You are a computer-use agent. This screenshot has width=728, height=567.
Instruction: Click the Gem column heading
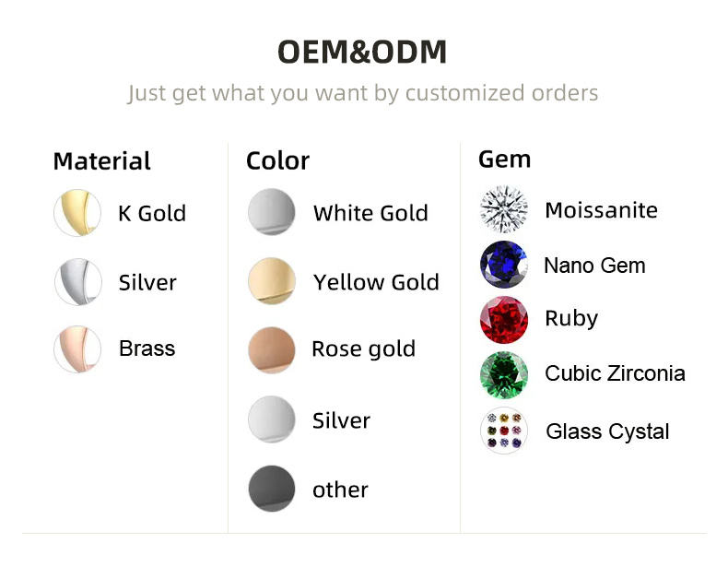504,159
